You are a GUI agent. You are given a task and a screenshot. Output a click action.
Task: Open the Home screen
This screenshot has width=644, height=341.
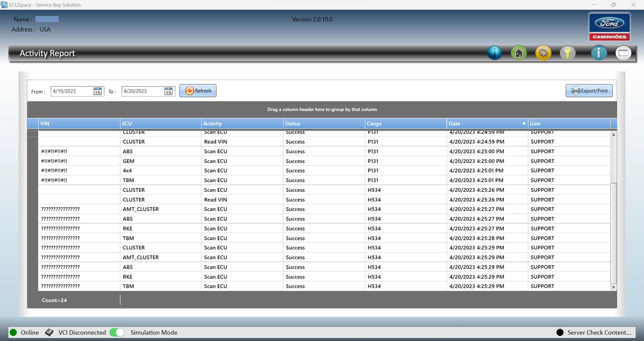518,53
